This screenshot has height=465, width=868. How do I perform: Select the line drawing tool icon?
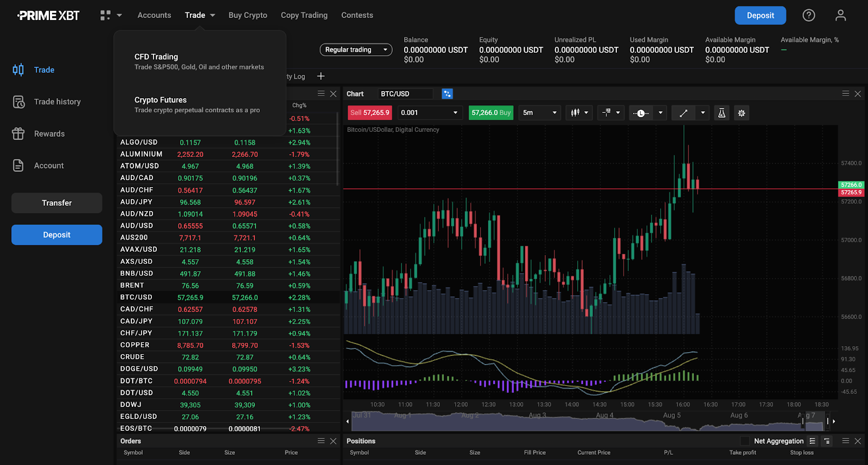pyautogui.click(x=684, y=113)
